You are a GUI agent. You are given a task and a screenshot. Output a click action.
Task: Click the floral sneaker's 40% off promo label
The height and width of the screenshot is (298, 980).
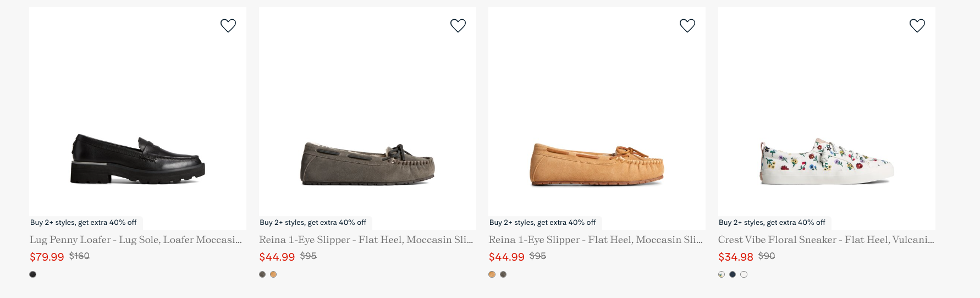(x=772, y=223)
